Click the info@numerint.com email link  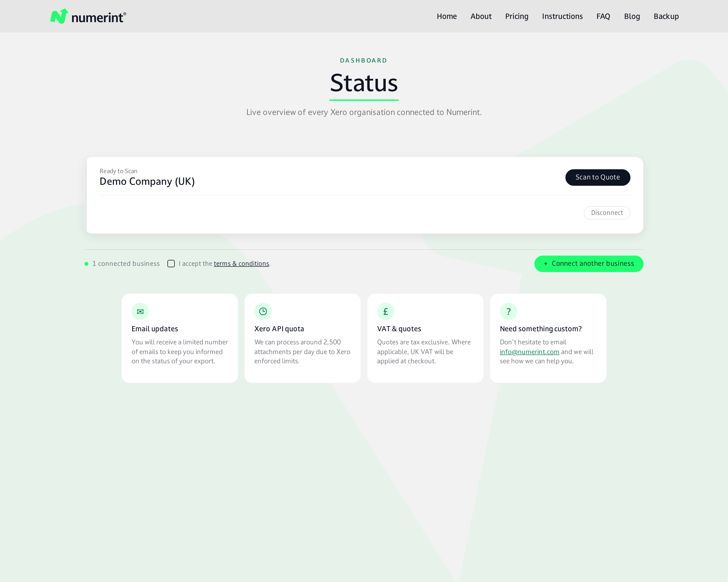click(x=529, y=352)
